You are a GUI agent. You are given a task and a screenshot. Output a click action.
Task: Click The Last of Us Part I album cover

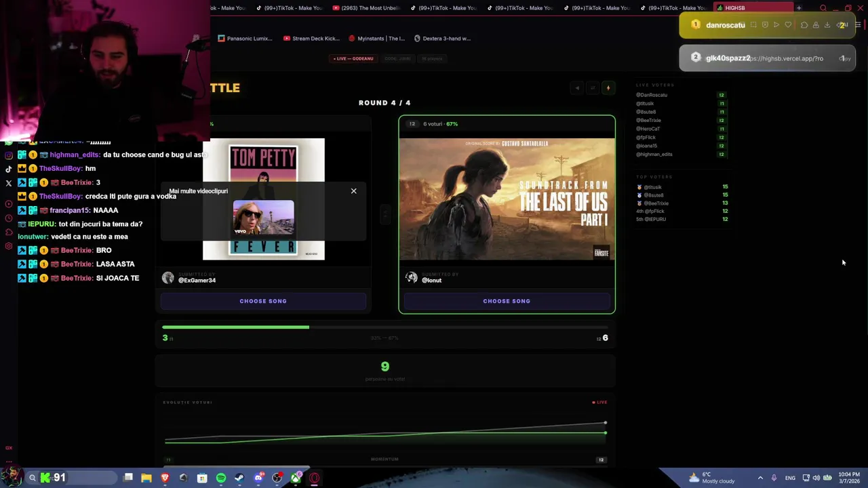coord(507,199)
